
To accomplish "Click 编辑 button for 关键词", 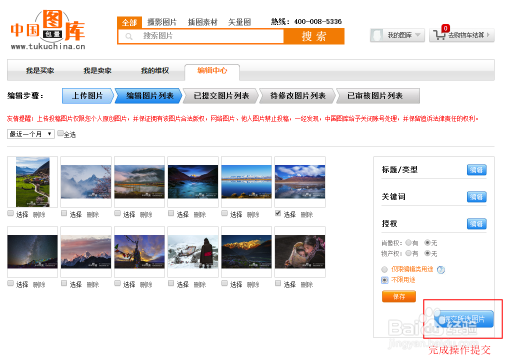I will point(477,197).
